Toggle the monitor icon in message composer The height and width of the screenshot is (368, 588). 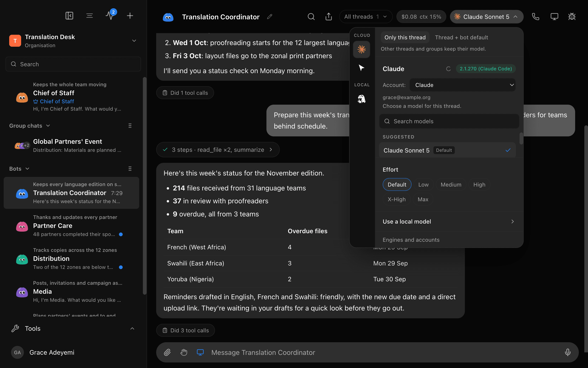pyautogui.click(x=200, y=352)
